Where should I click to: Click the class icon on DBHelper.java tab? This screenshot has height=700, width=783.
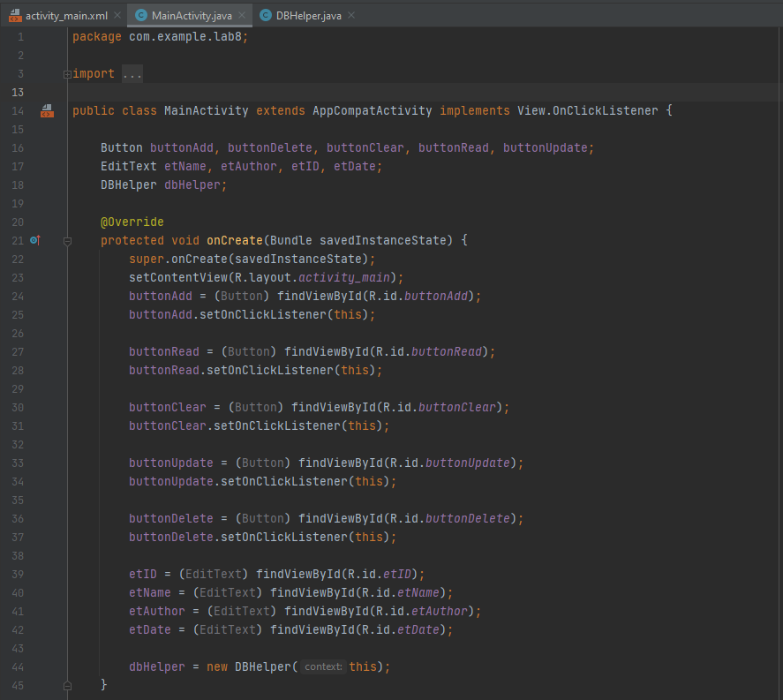point(266,16)
